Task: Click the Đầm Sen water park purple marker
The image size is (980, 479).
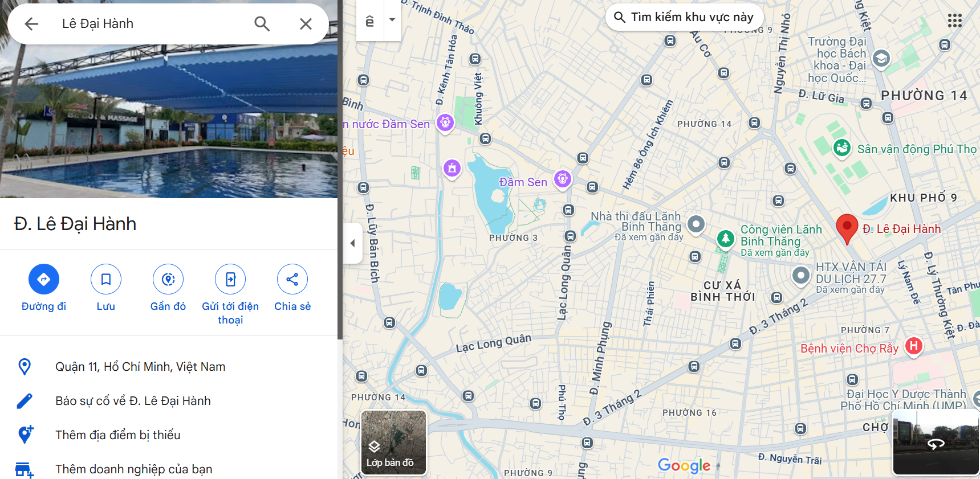Action: pos(445,122)
